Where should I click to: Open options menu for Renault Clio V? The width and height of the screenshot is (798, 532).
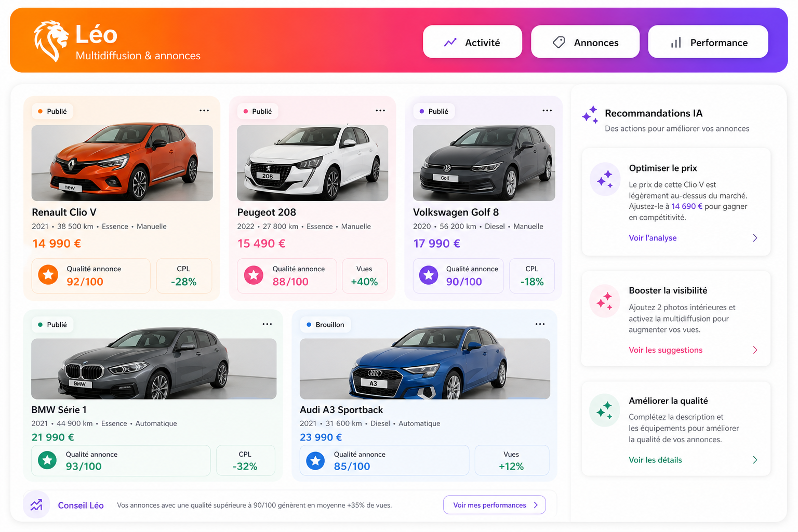coord(204,111)
